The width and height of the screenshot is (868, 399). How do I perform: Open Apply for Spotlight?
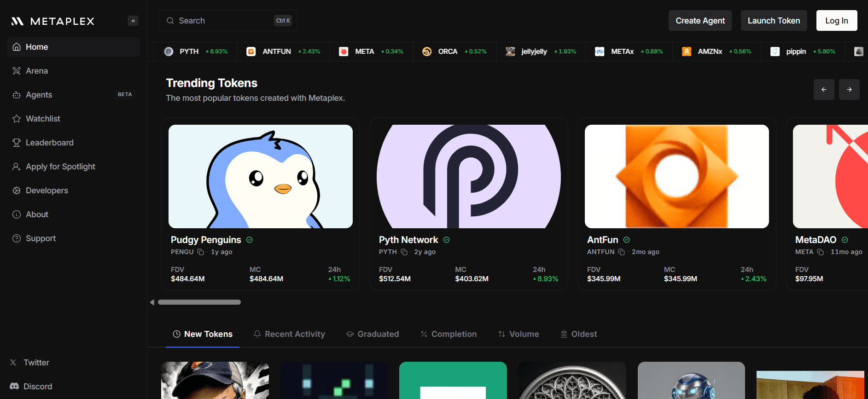tap(73, 167)
